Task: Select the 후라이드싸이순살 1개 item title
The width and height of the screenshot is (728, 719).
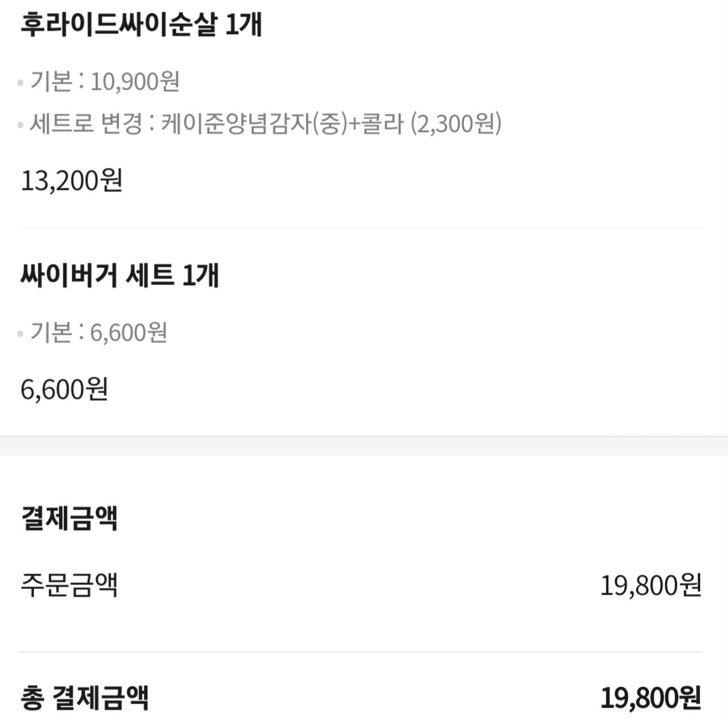Action: pos(142,24)
